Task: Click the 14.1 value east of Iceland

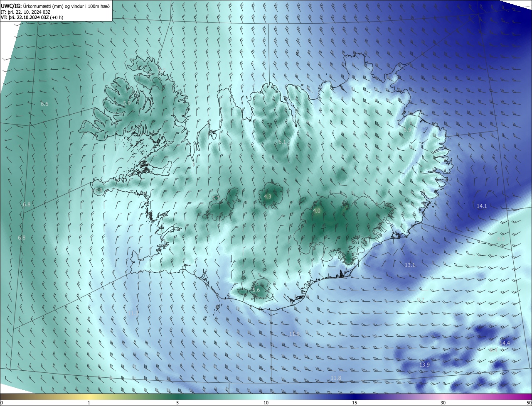Action: click(x=482, y=206)
